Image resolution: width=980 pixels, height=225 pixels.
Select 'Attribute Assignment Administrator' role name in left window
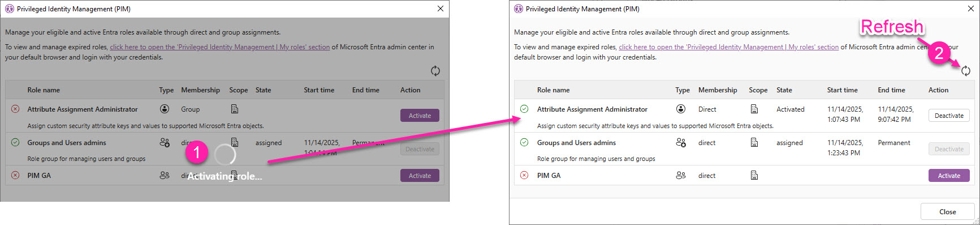coord(83,109)
